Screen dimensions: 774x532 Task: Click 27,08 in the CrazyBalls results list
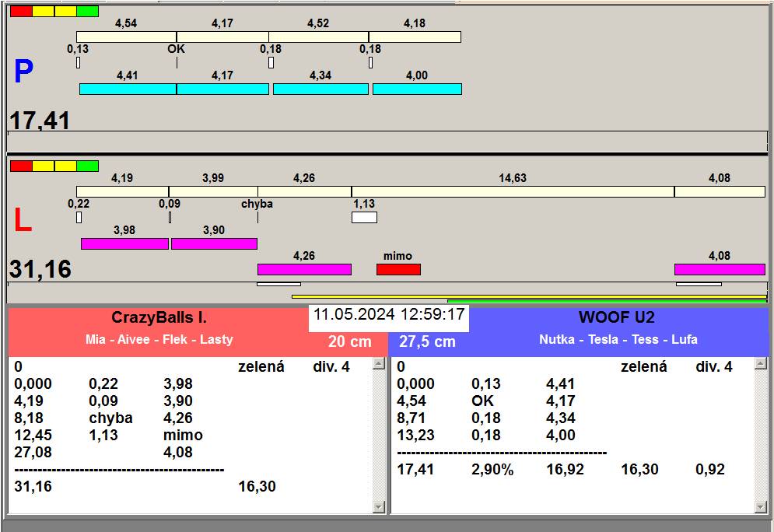[x=33, y=452]
